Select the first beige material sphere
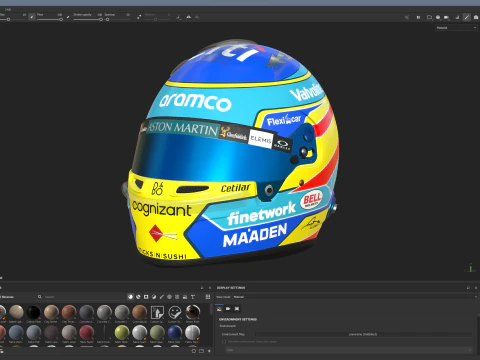Viewport: 480px width, 360px height. tap(16, 312)
